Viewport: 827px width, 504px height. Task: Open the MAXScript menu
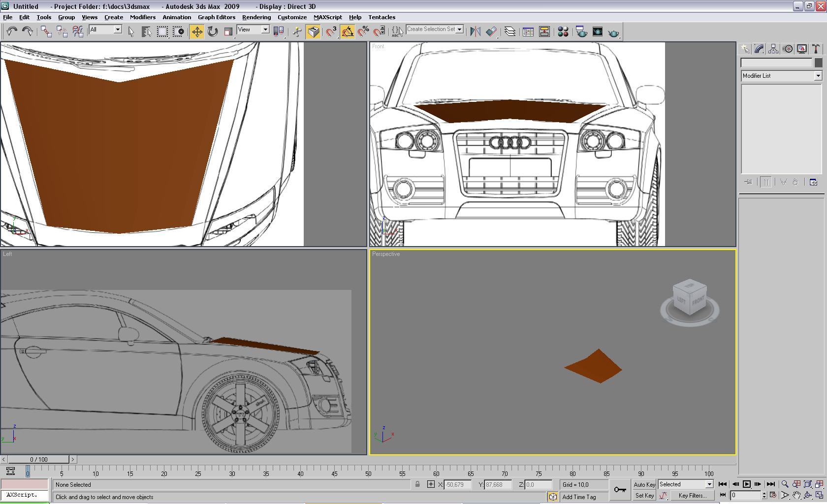click(328, 17)
